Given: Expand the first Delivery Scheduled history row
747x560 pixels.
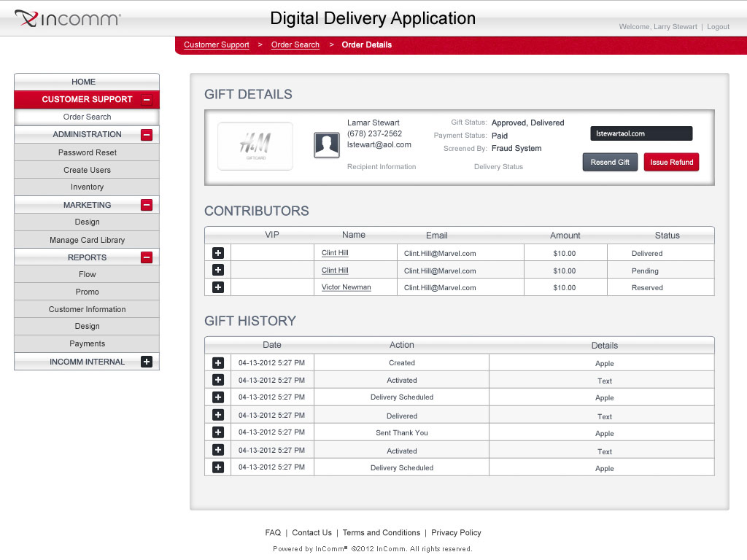Looking at the screenshot, I should (218, 397).
